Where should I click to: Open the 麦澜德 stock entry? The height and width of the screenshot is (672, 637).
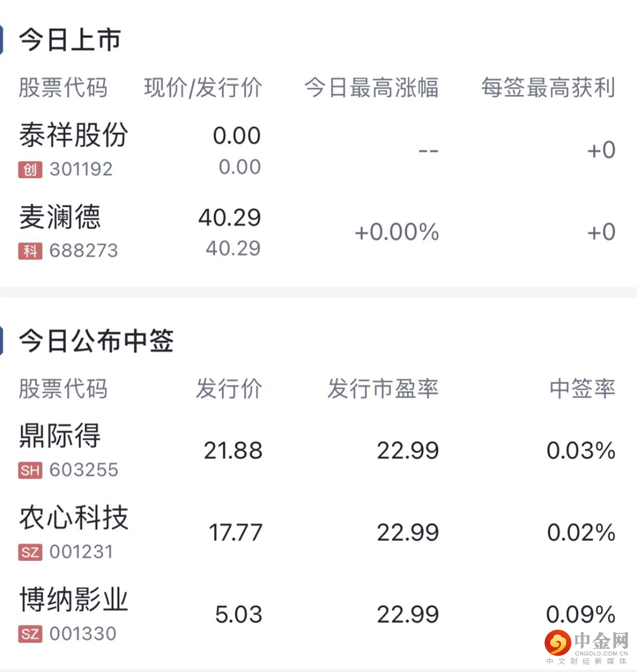(60, 217)
